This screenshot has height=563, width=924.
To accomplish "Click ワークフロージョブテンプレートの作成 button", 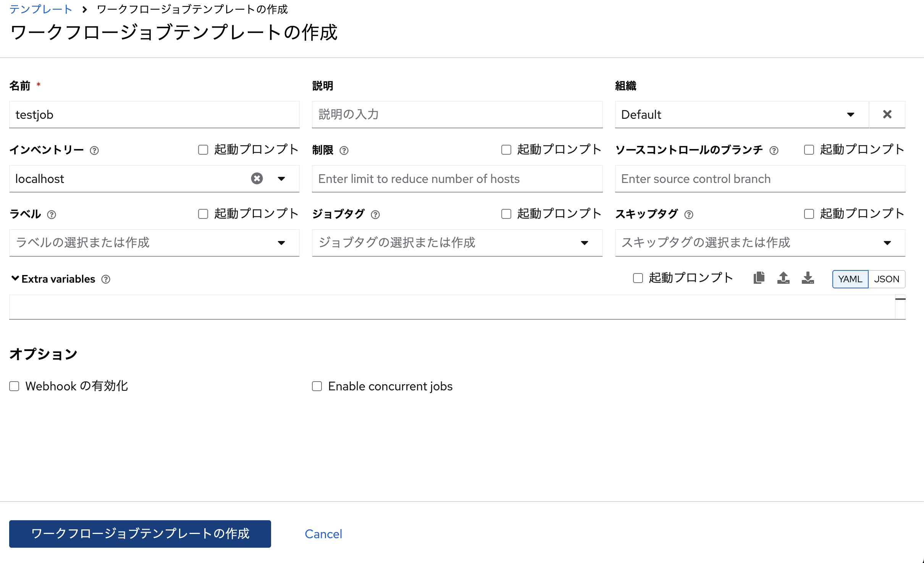I will [x=140, y=534].
